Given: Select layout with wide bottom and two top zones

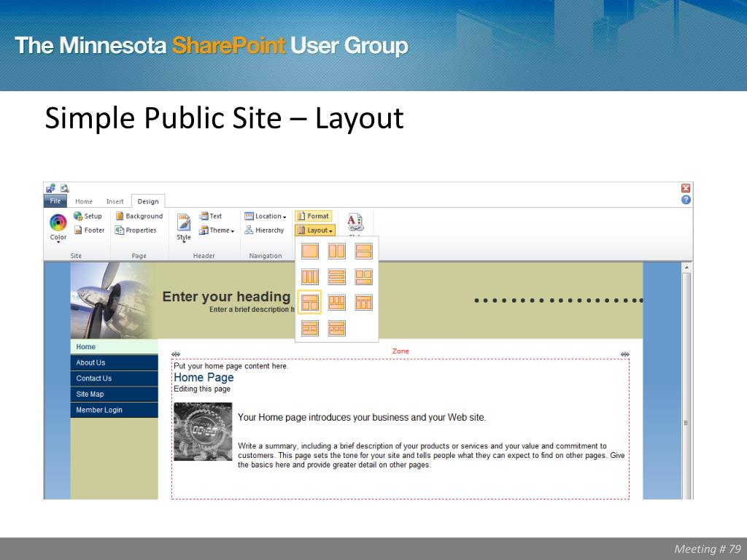Looking at the screenshot, I should tap(363, 276).
